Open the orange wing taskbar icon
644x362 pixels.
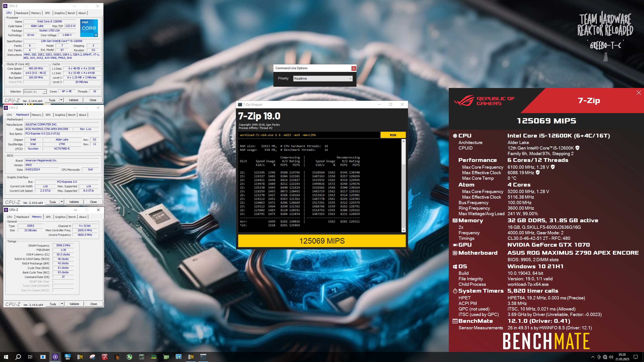(117, 357)
